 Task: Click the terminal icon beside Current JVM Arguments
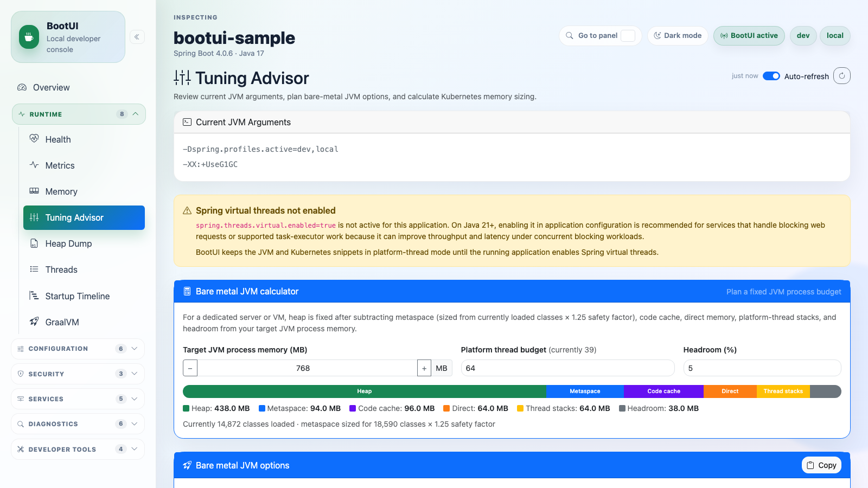coord(187,122)
